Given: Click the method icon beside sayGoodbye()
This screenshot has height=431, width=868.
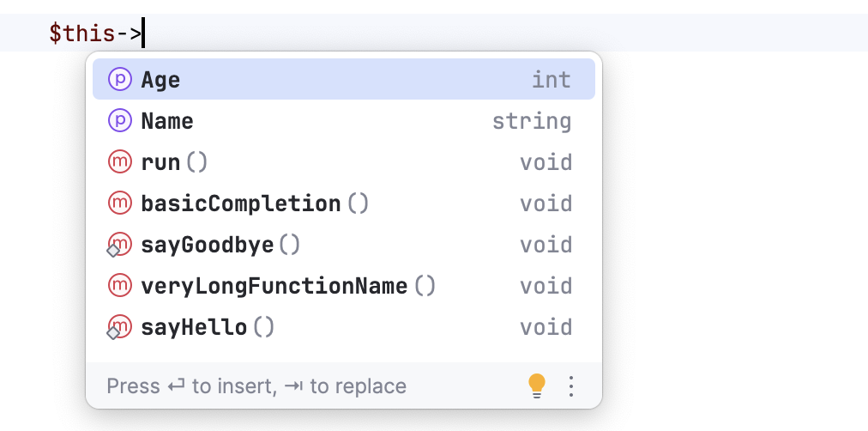Looking at the screenshot, I should [x=119, y=245].
